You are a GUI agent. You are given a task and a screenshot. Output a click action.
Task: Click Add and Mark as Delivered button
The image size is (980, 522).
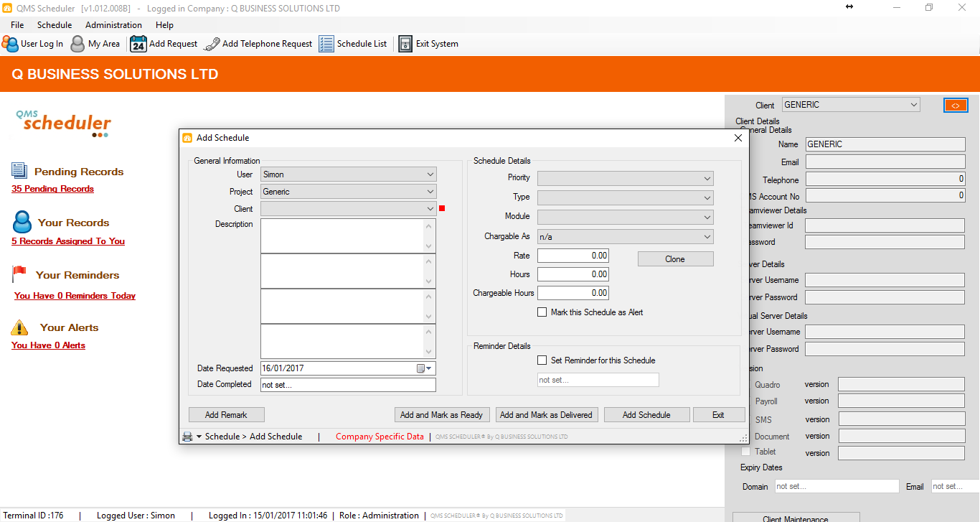(x=546, y=415)
